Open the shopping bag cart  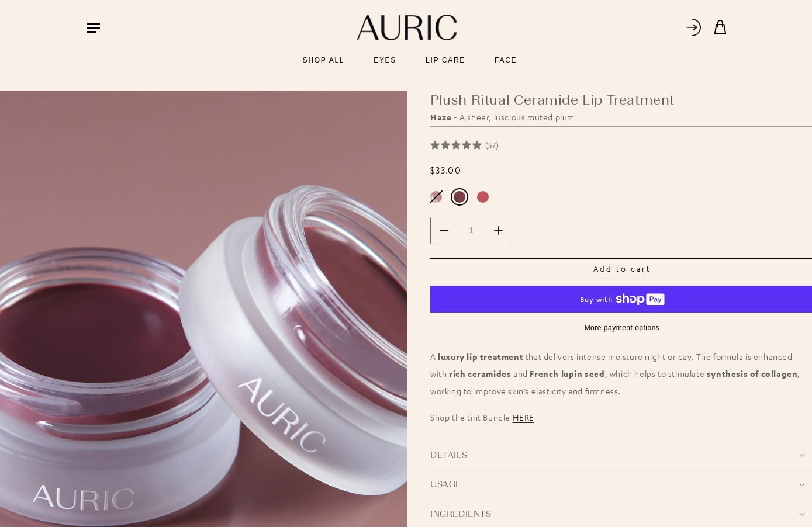tap(720, 27)
